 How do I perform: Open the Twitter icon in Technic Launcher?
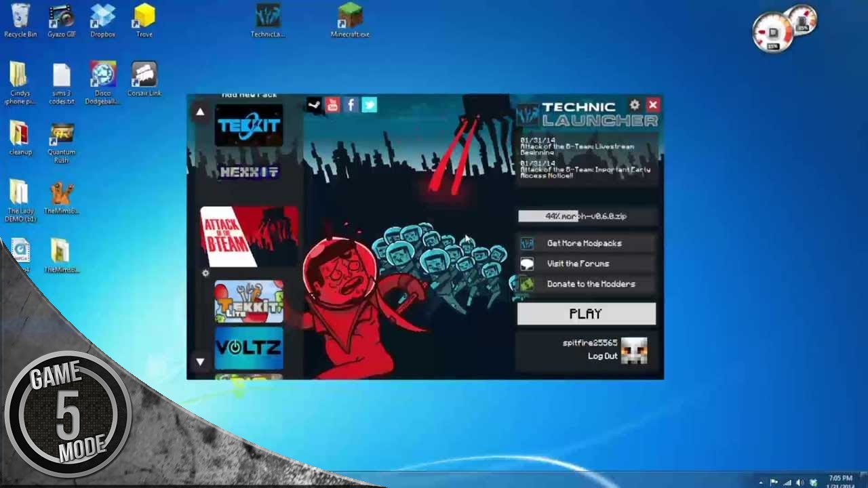click(369, 104)
